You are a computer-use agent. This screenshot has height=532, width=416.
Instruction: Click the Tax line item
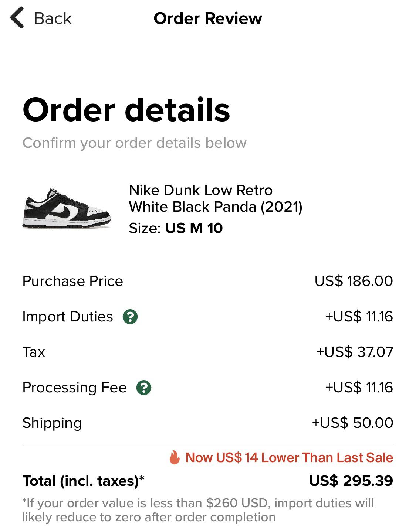[x=33, y=352]
